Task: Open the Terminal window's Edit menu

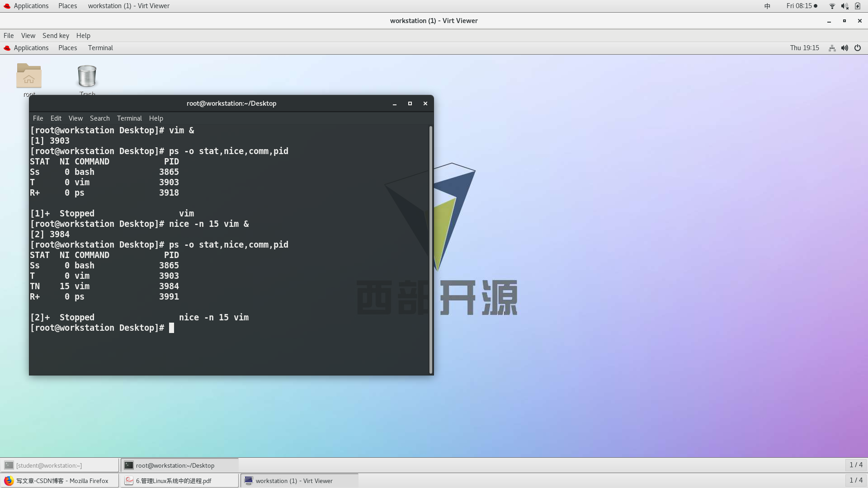Action: (x=56, y=118)
